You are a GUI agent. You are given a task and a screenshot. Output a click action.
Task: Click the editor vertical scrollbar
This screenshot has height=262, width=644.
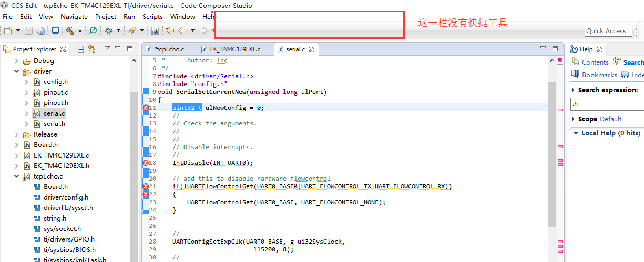[x=551, y=155]
